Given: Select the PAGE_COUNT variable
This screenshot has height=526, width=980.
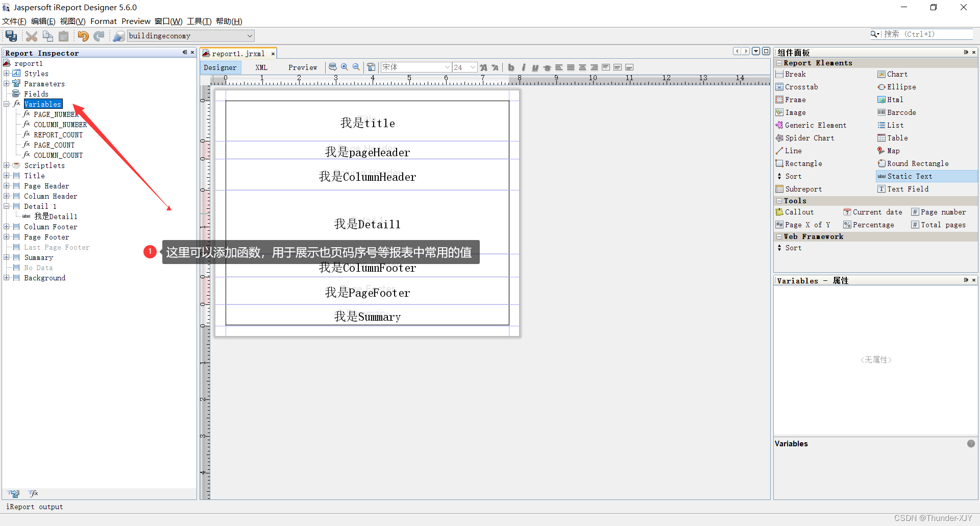Looking at the screenshot, I should [54, 145].
